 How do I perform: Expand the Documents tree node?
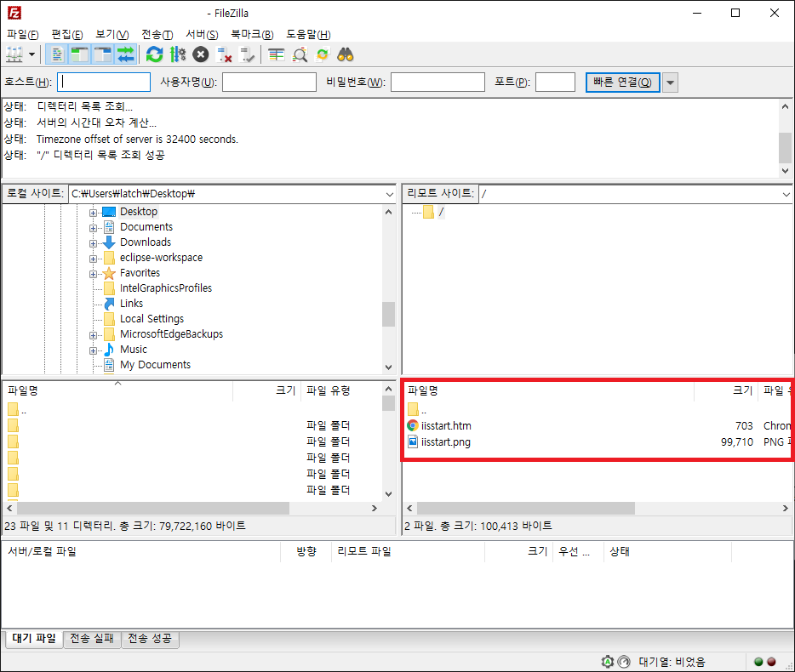[93, 228]
